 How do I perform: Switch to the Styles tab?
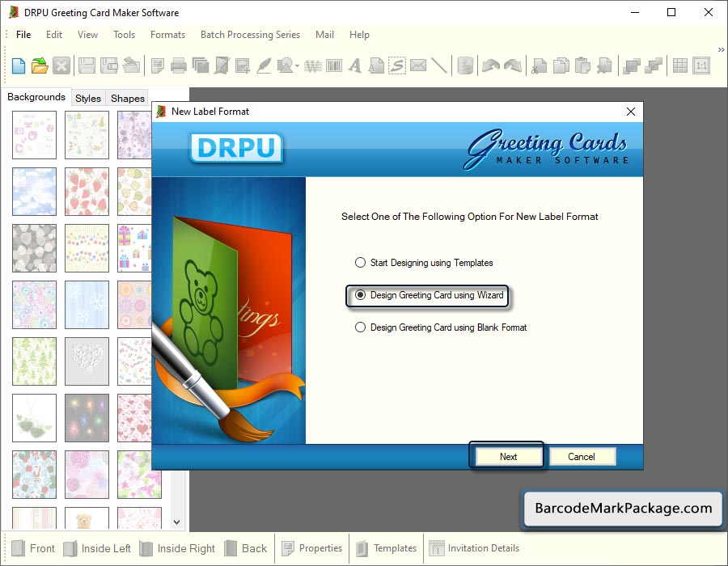pos(87,99)
